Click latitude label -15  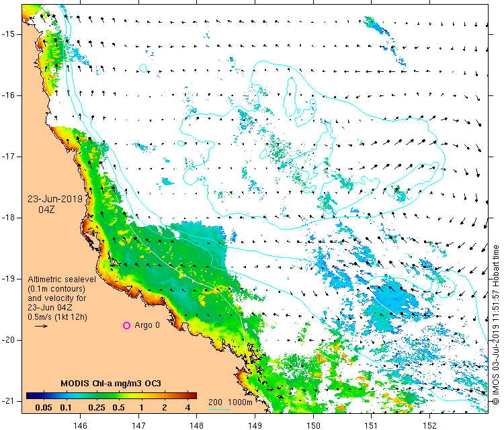7,34
